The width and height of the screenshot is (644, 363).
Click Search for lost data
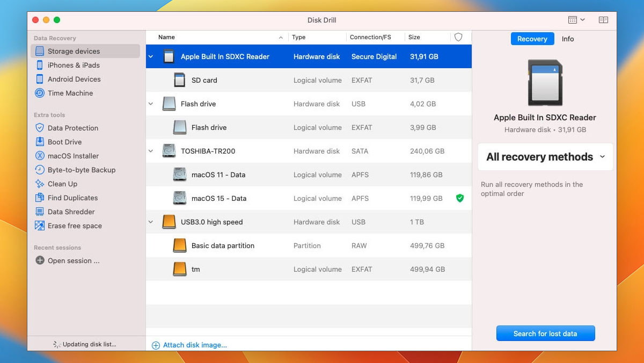coord(545,333)
